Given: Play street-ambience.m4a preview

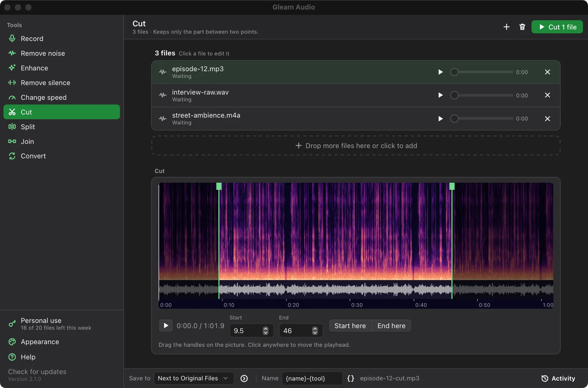Looking at the screenshot, I should pyautogui.click(x=440, y=119).
